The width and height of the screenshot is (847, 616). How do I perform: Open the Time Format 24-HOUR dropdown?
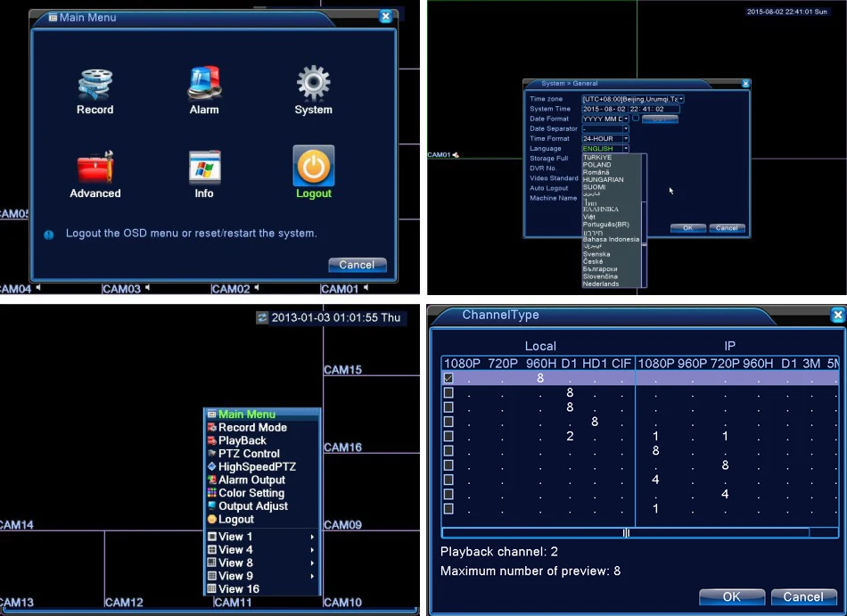(x=626, y=139)
